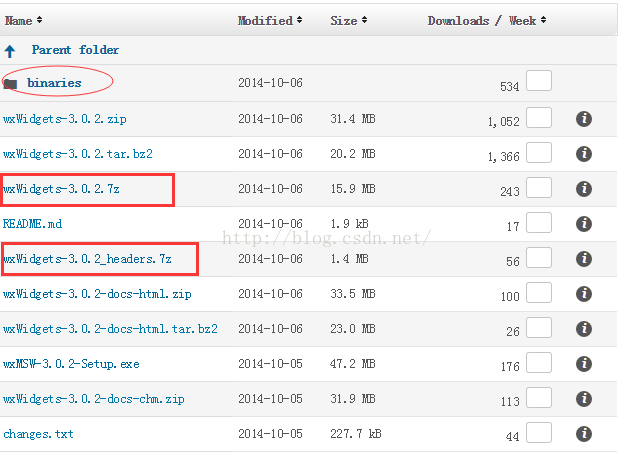This screenshot has width=635, height=455.
Task: Download wxWidgets-3.0.2.7z
Action: pos(61,189)
